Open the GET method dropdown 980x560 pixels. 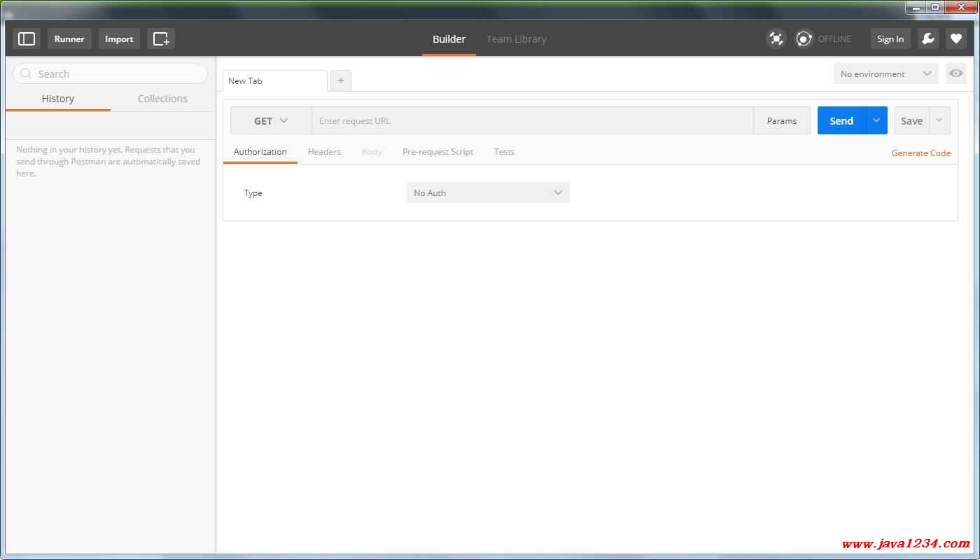point(271,120)
